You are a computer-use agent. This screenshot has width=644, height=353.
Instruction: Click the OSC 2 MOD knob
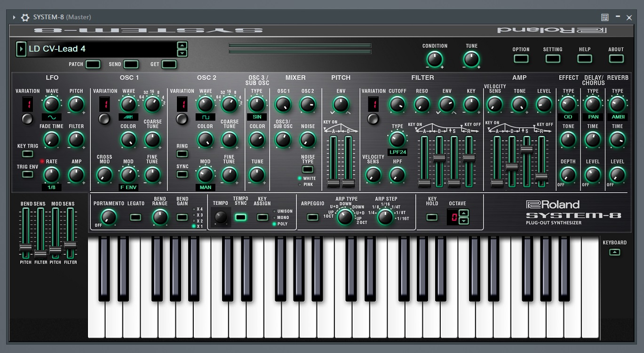tap(205, 175)
